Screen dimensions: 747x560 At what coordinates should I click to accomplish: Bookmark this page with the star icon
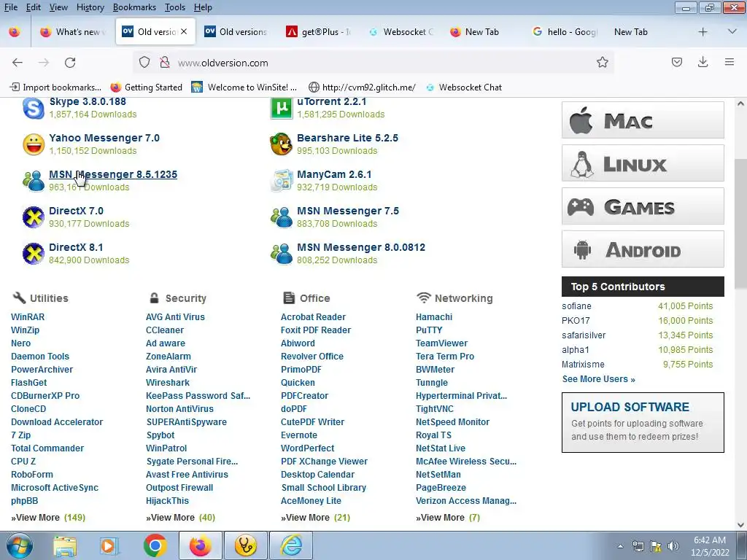point(602,63)
